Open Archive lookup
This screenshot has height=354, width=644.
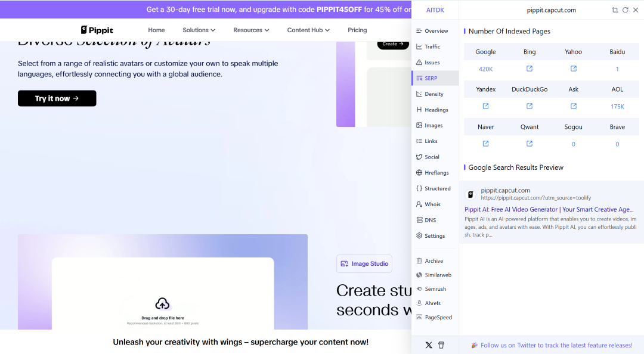point(430,261)
